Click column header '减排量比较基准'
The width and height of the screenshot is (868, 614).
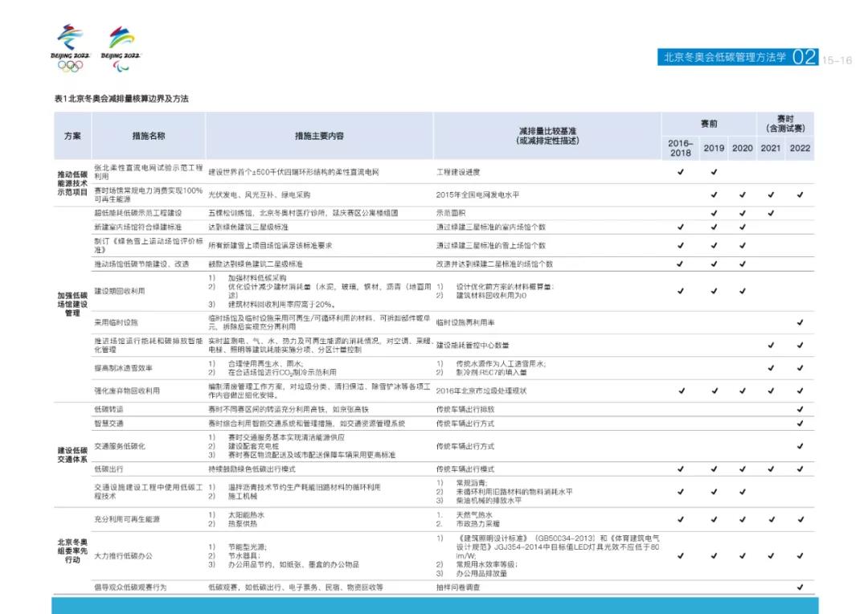pos(547,131)
